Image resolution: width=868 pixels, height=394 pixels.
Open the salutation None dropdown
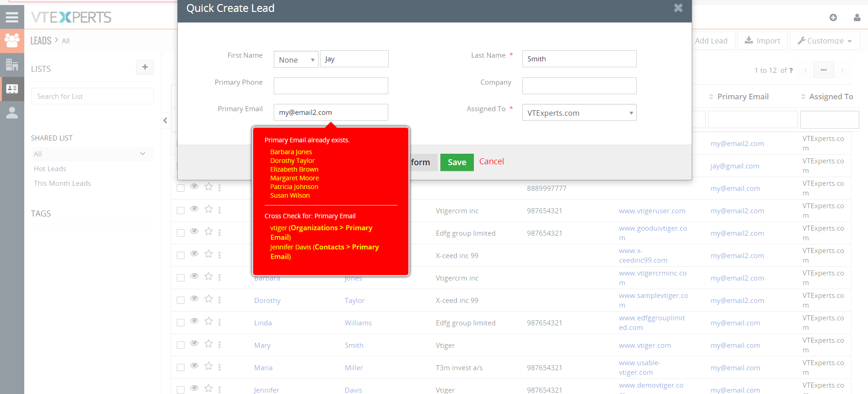click(296, 59)
